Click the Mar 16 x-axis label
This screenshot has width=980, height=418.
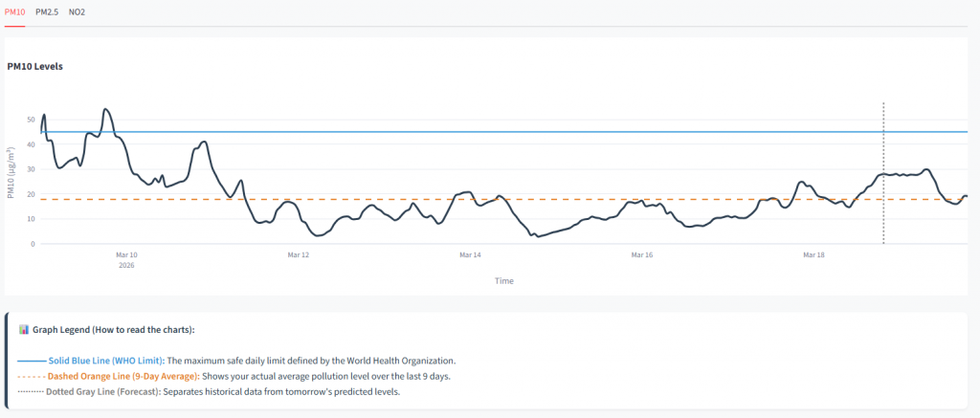coord(642,255)
